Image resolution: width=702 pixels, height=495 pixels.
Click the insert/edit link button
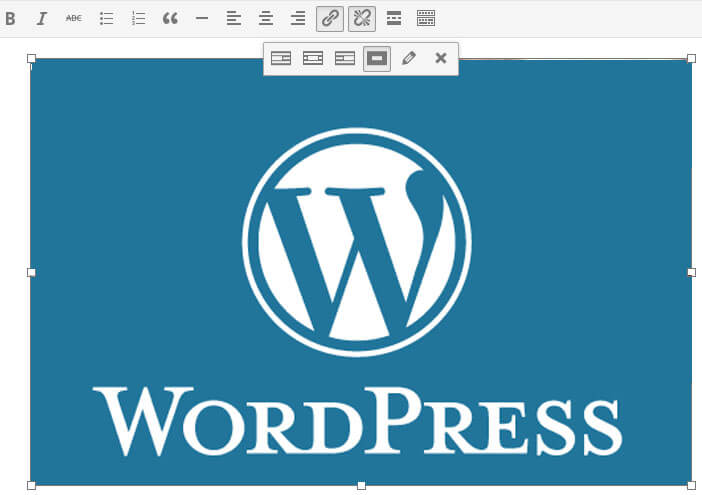click(x=330, y=19)
